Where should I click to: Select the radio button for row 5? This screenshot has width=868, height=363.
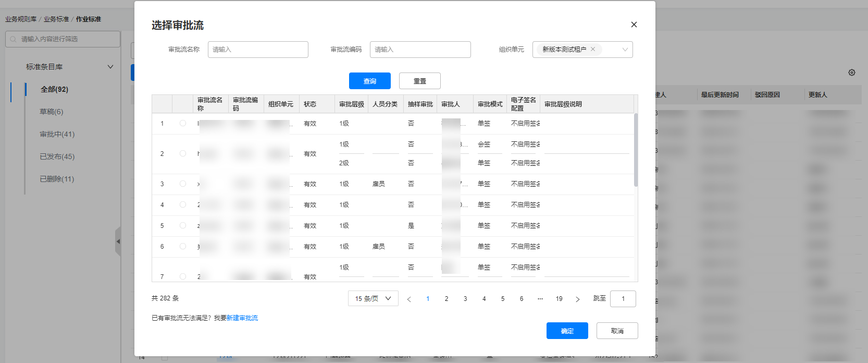pyautogui.click(x=183, y=226)
